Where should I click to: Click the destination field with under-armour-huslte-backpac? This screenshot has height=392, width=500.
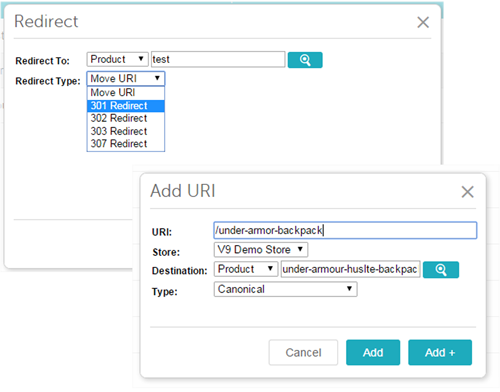350,269
